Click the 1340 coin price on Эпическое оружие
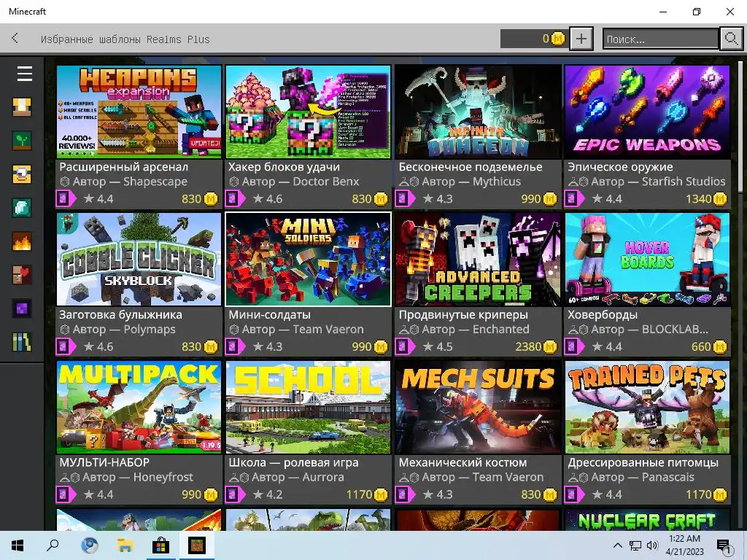The image size is (747, 560). click(x=706, y=198)
